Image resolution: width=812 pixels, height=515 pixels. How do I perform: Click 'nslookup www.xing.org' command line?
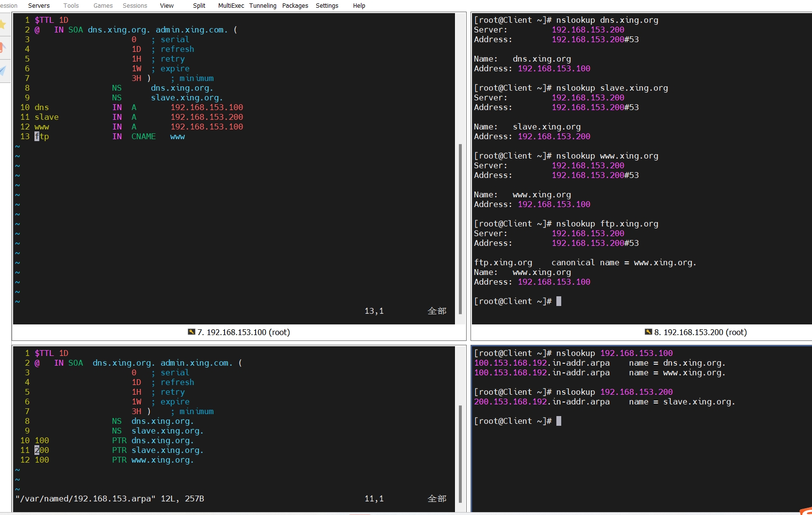click(566, 156)
